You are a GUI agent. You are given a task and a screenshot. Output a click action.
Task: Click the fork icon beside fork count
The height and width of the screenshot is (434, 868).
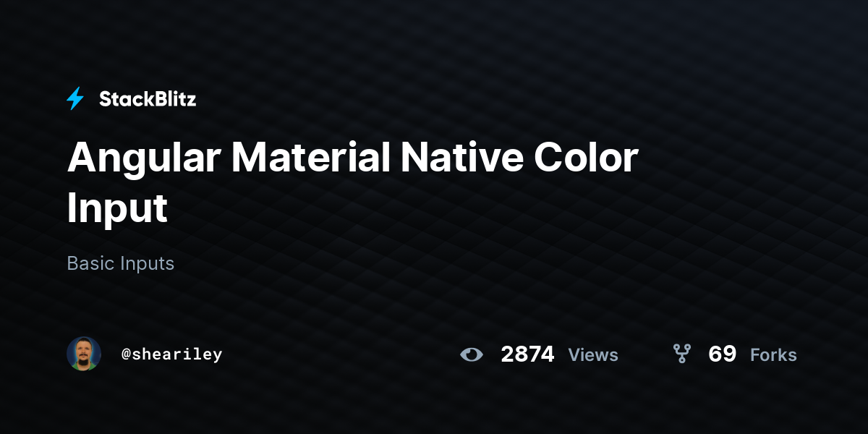coord(681,354)
